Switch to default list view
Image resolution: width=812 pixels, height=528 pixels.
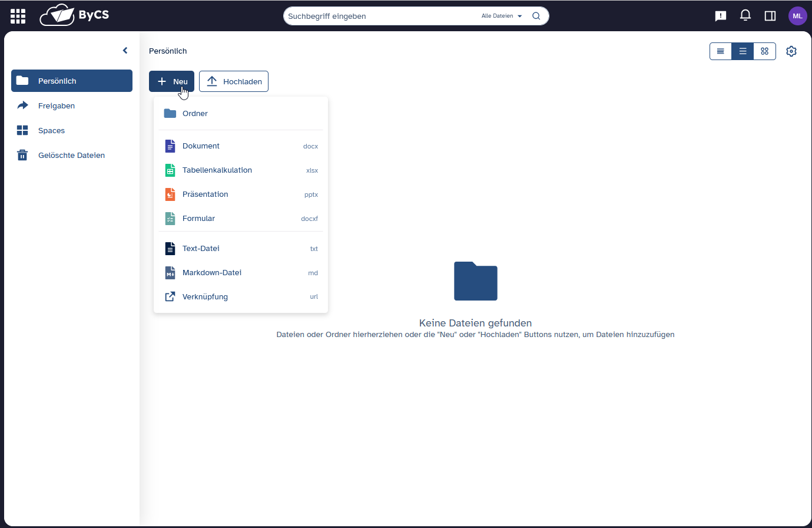point(743,51)
